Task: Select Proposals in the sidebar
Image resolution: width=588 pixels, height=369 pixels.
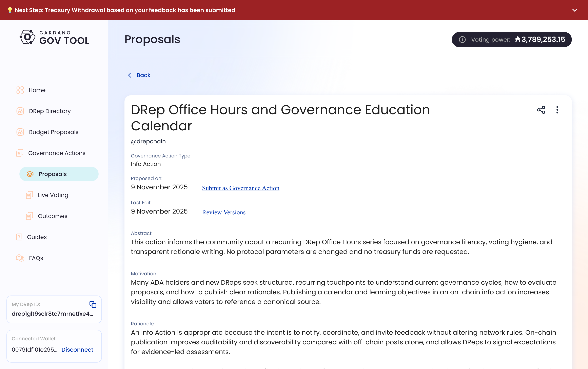Action: [x=53, y=174]
